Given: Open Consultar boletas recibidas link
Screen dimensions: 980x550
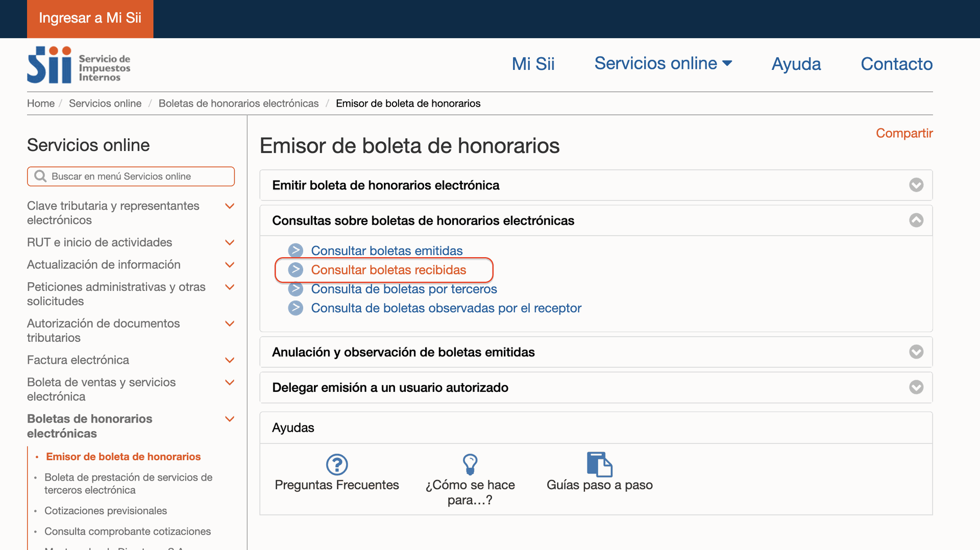Looking at the screenshot, I should 388,270.
